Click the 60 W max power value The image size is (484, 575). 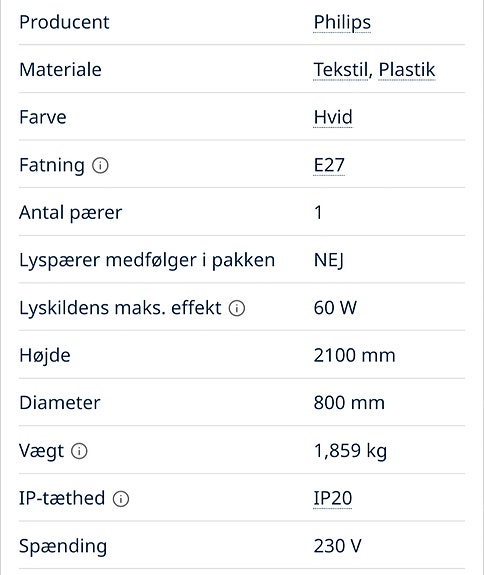(x=335, y=308)
